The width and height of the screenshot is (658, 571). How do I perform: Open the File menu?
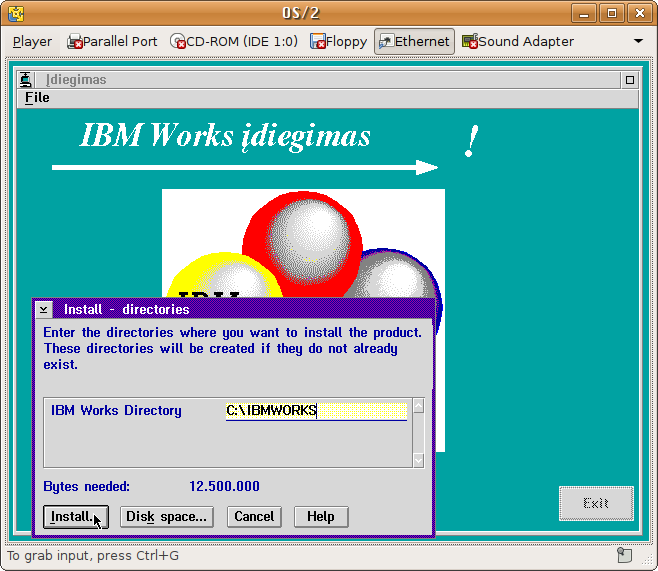37,98
